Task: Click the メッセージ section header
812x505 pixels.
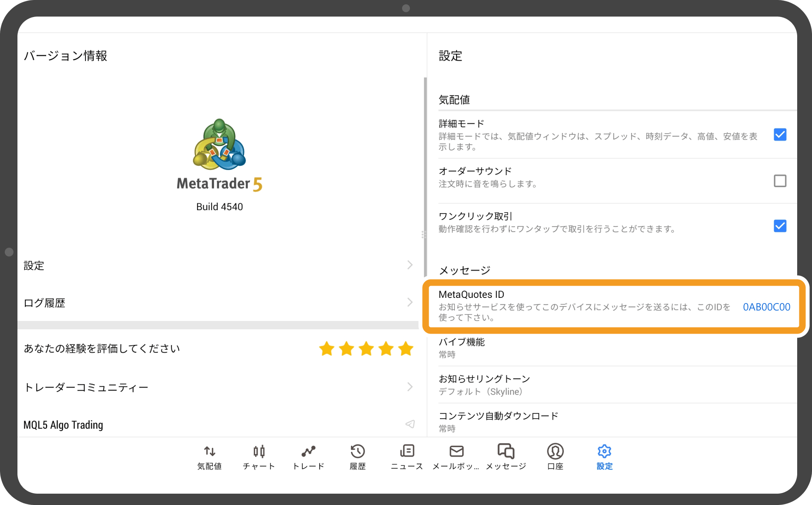Action: tap(465, 270)
